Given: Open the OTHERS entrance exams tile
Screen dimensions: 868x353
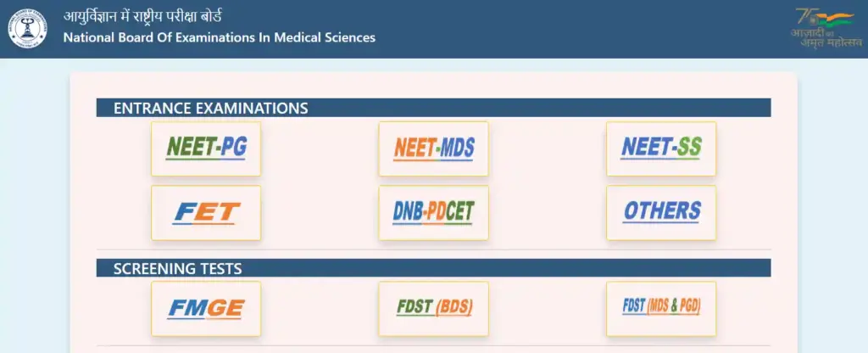Looking at the screenshot, I should coord(661,212).
